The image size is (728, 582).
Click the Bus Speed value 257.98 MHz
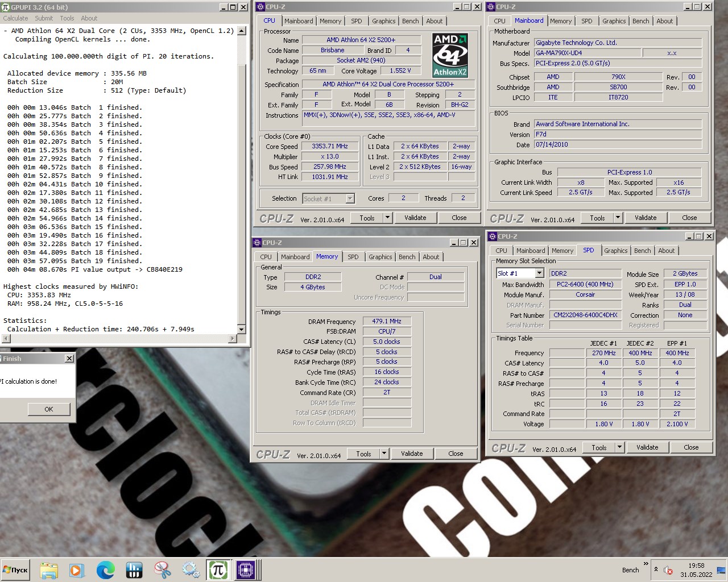click(x=330, y=167)
